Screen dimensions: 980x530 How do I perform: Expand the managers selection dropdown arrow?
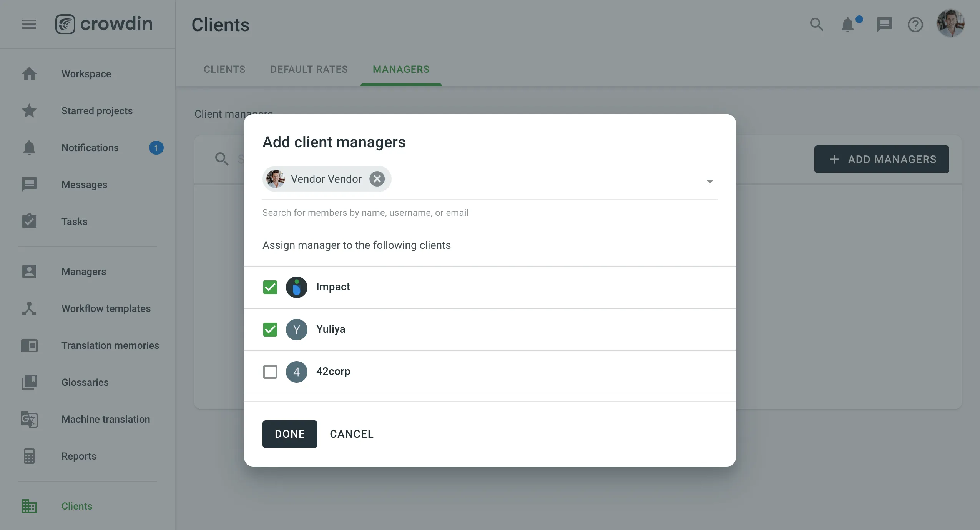[709, 181]
